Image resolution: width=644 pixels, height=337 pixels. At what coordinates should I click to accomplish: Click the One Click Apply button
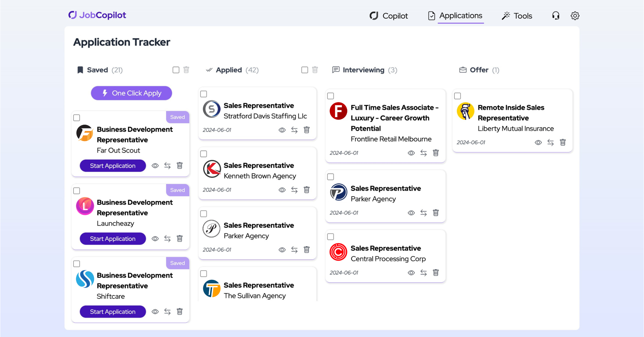[x=131, y=93]
